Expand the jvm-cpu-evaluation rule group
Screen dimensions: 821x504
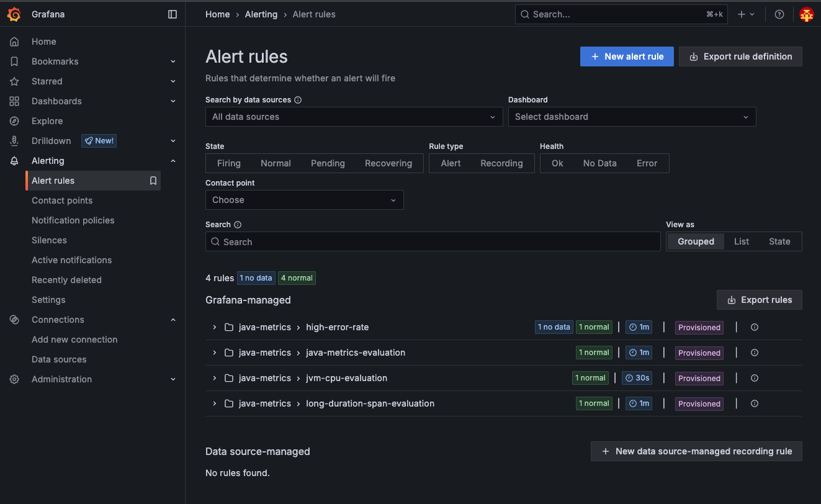[x=215, y=378]
